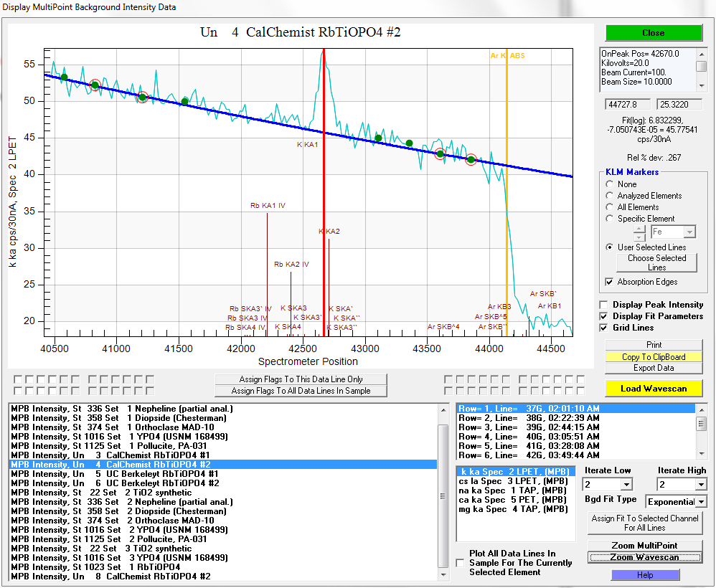716x588 pixels.
Task: Expand the Iterate High dropdown
Action: tap(700, 485)
